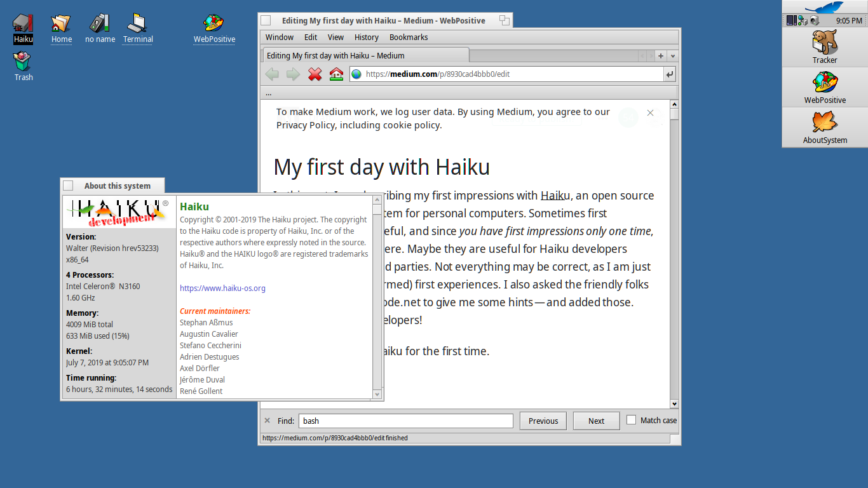The width and height of the screenshot is (868, 488).
Task: Click the speaker icon in the Deskbar tray
Action: tap(813, 19)
